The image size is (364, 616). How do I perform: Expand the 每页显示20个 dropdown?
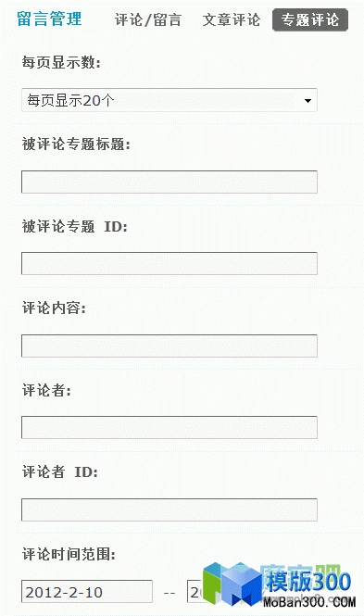[169, 100]
